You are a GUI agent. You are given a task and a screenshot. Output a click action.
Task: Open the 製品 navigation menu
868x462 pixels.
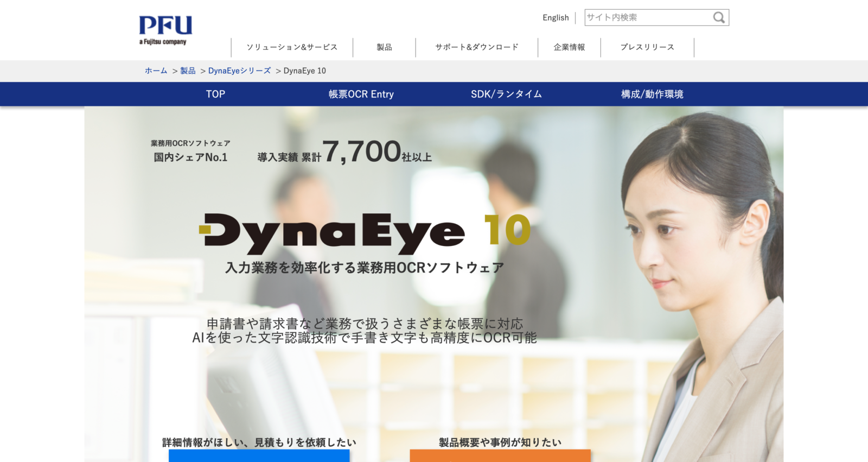tap(384, 47)
